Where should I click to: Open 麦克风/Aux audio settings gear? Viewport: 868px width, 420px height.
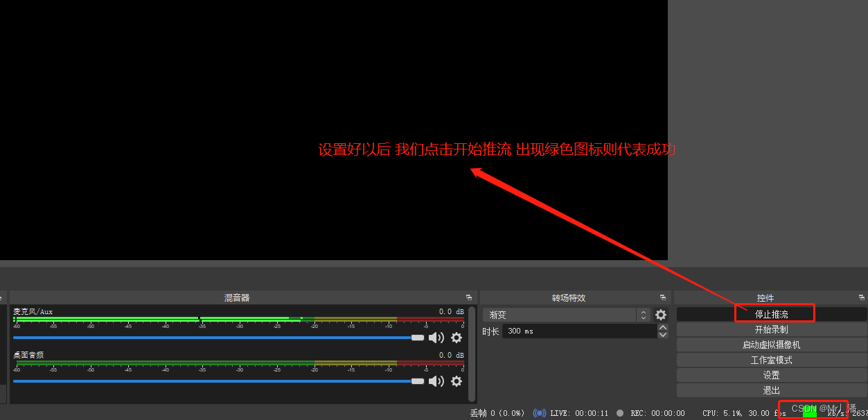click(457, 338)
